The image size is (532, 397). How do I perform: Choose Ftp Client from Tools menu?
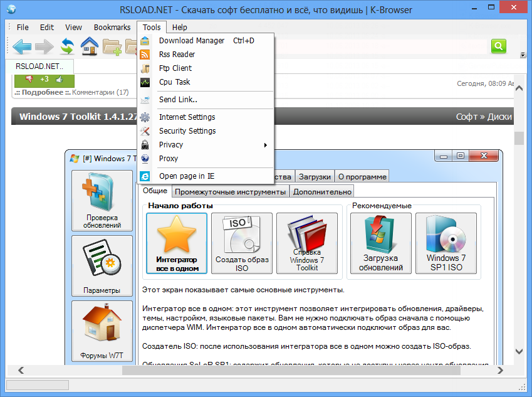tap(206, 68)
